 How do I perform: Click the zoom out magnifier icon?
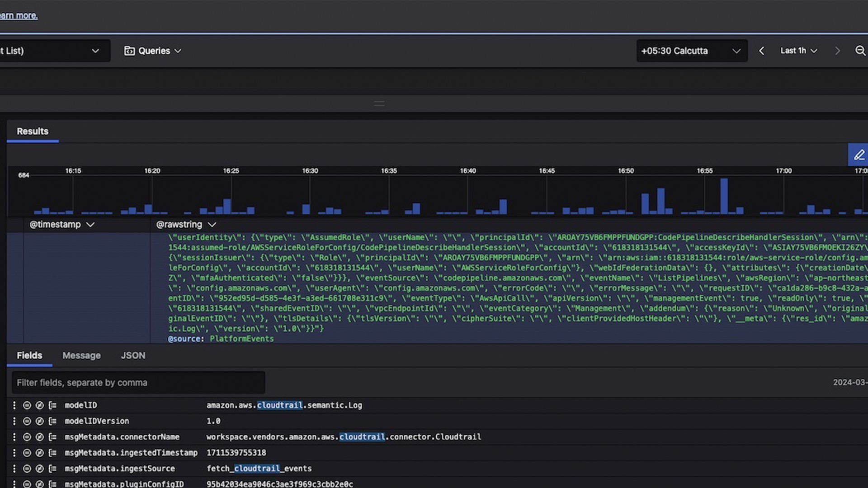click(x=860, y=51)
